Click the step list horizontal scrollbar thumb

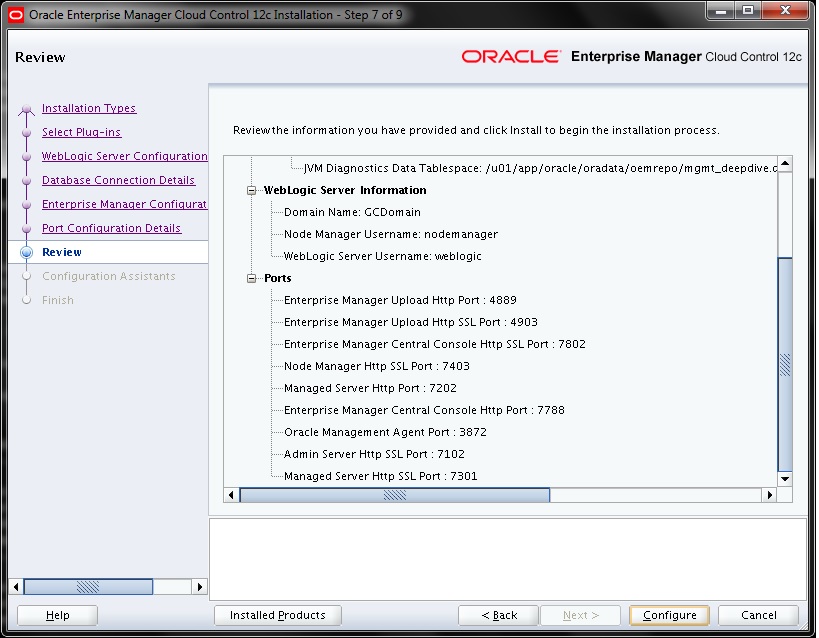pyautogui.click(x=88, y=586)
